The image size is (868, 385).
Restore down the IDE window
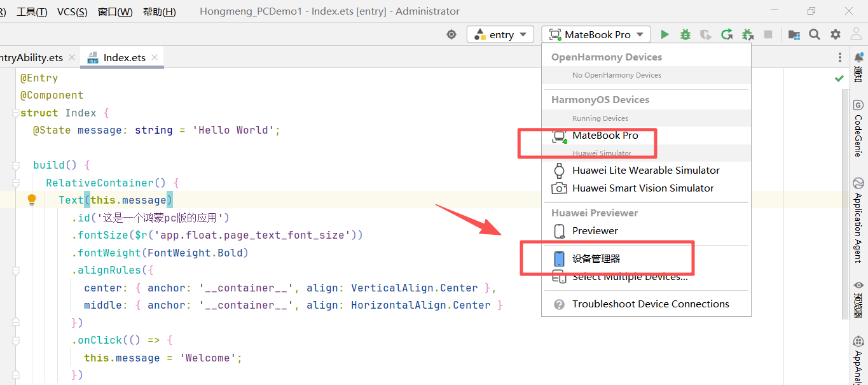(x=811, y=11)
